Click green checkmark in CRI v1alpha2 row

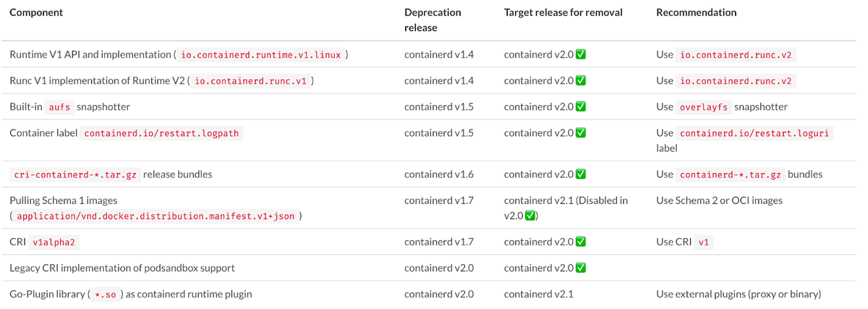coord(581,242)
